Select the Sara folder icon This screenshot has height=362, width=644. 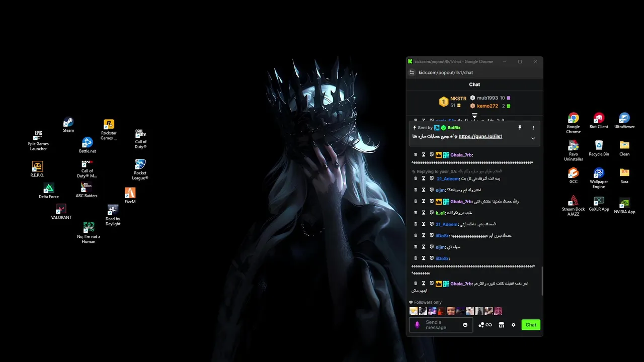point(624,175)
